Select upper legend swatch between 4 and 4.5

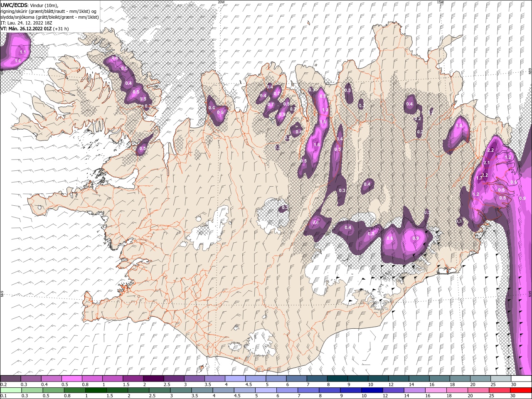235,379
